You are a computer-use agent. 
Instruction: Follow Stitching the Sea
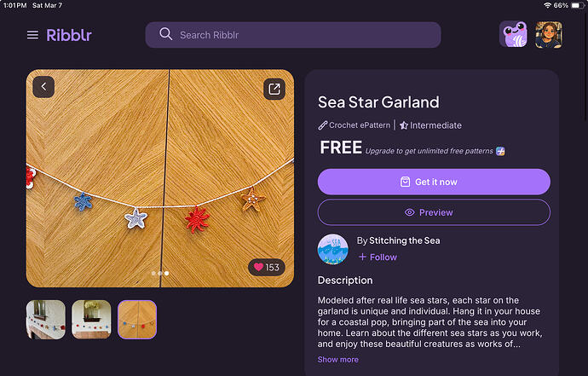coord(378,257)
